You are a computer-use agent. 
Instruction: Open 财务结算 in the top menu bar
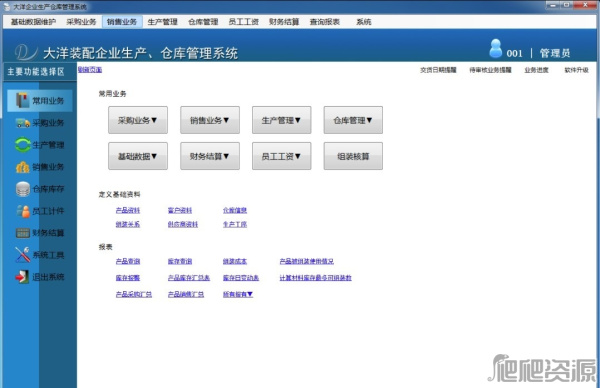[284, 22]
